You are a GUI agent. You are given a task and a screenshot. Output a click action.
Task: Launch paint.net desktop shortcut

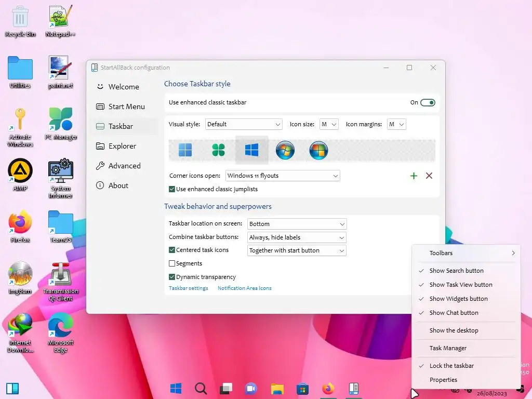[60, 72]
